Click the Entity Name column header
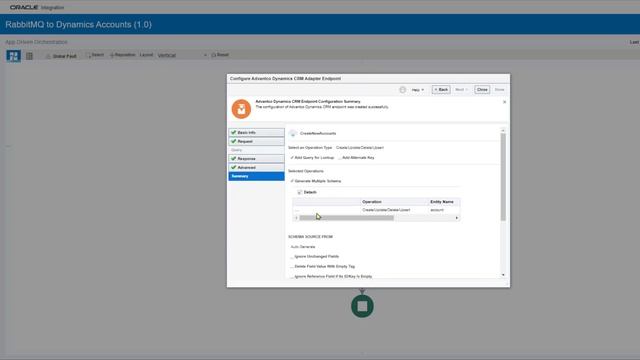This screenshot has width=640, height=360. pyautogui.click(x=442, y=202)
